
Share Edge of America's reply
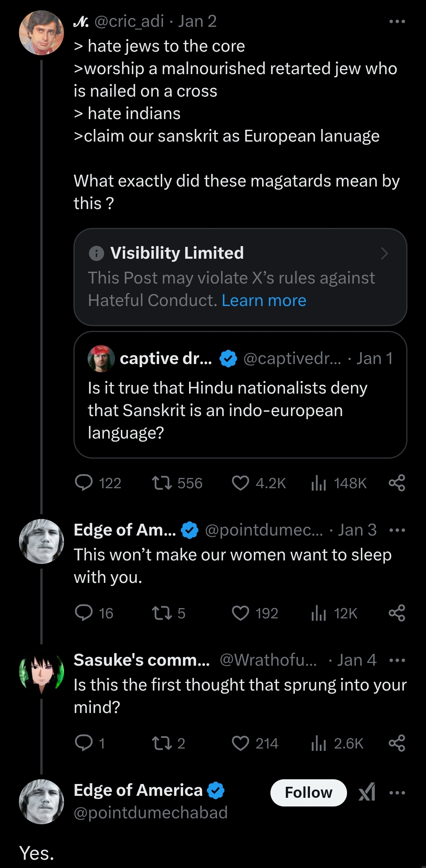click(x=397, y=613)
